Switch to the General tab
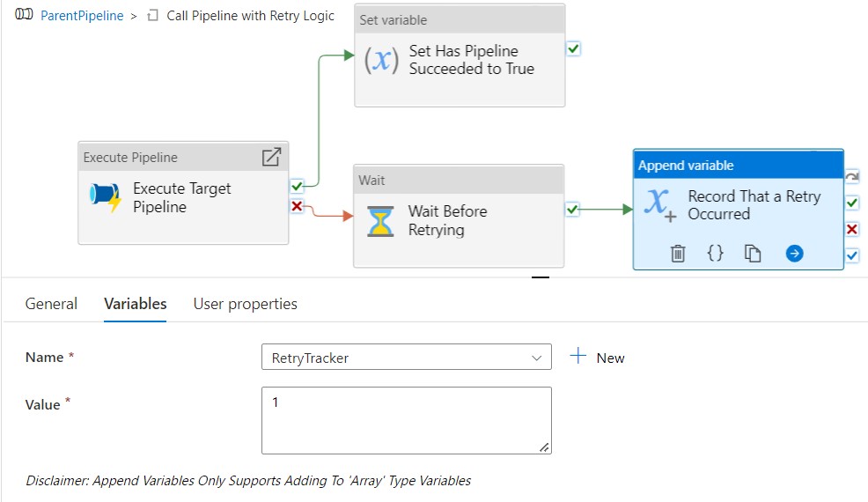Screen dimensions: 868x502 pos(51,304)
